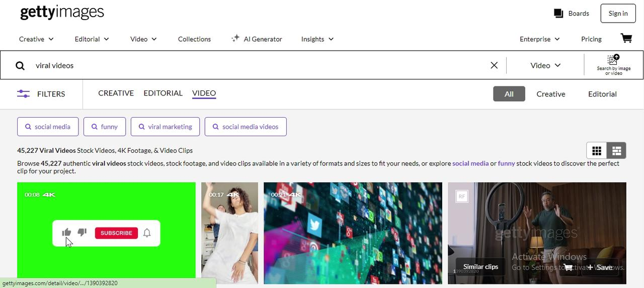
Task: Expand the Editorial menu
Action: point(92,39)
